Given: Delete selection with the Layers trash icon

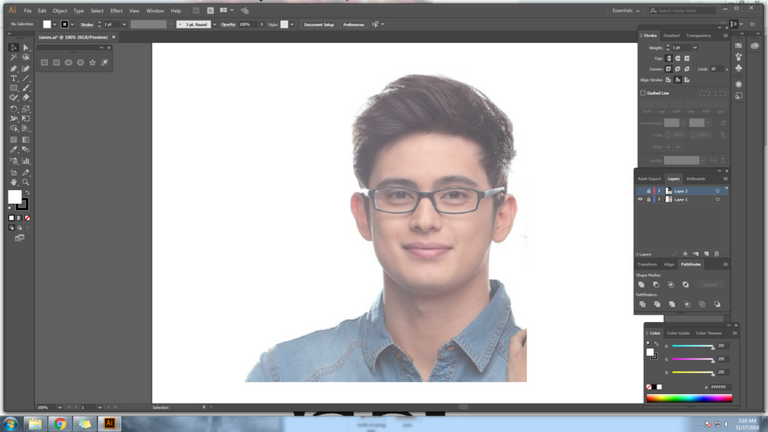Looking at the screenshot, I should pyautogui.click(x=717, y=254).
